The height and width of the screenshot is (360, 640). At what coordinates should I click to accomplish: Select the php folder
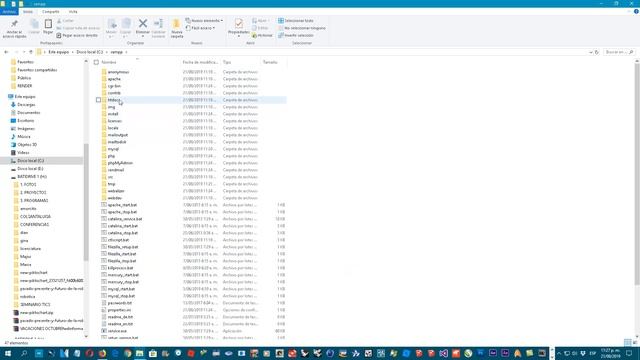[111, 156]
